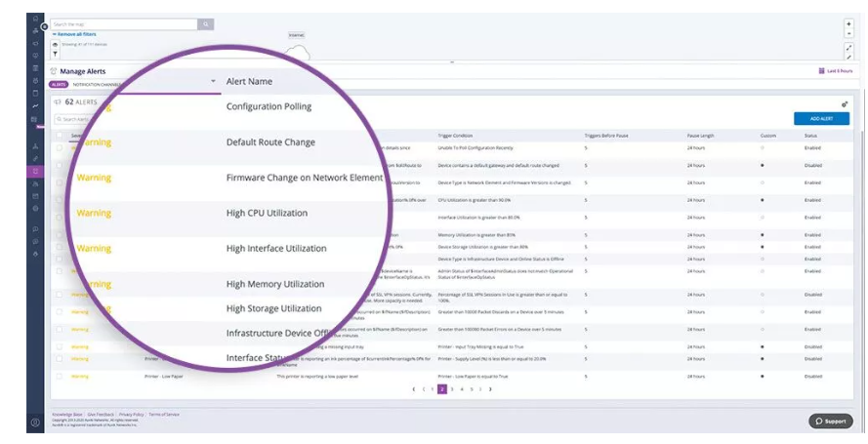Check the box for SSL VPN Sessions row
Viewport: 868px width, 444px height.
pyautogui.click(x=60, y=295)
